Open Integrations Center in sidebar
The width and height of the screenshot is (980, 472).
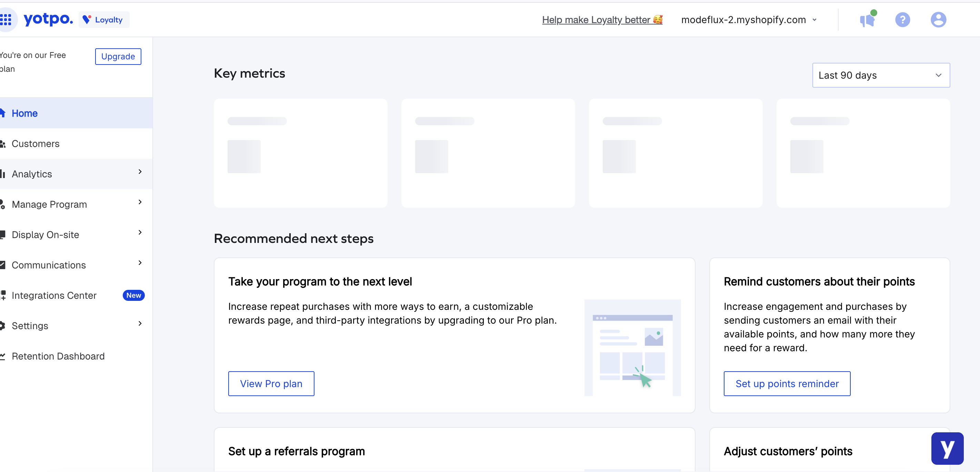pos(54,295)
